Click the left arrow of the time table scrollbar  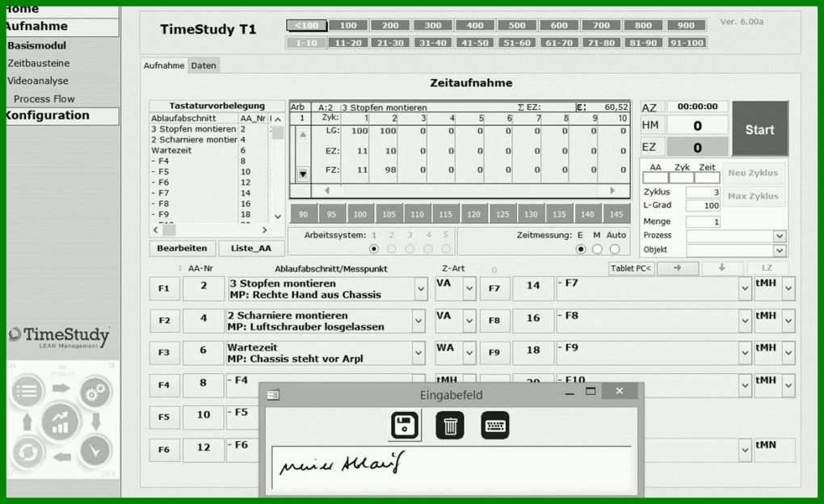coord(327,191)
